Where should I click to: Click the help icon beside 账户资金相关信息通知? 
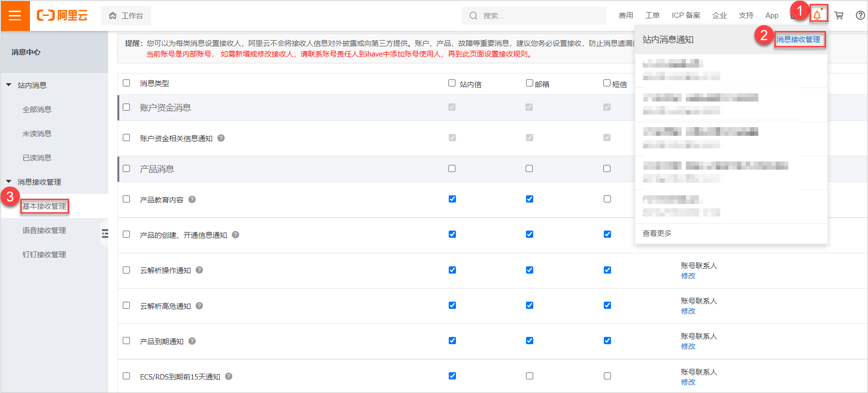tap(221, 138)
